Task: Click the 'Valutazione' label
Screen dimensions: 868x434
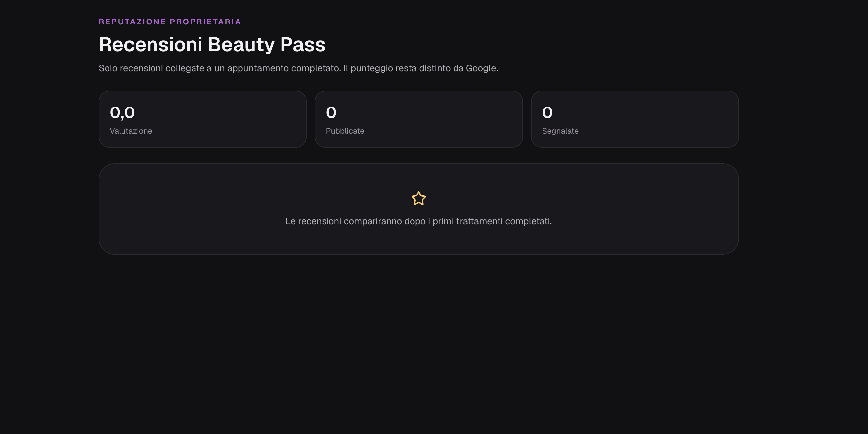Action: click(x=131, y=131)
